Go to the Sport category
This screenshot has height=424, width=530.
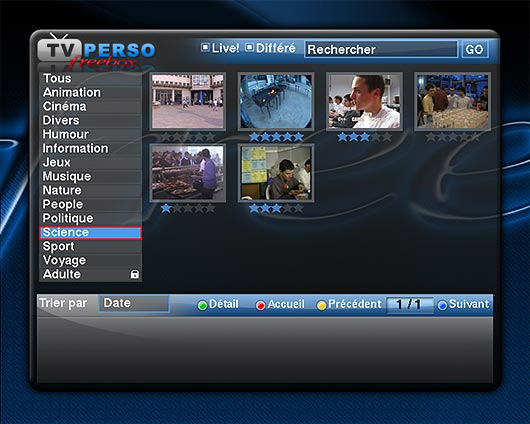(x=91, y=246)
